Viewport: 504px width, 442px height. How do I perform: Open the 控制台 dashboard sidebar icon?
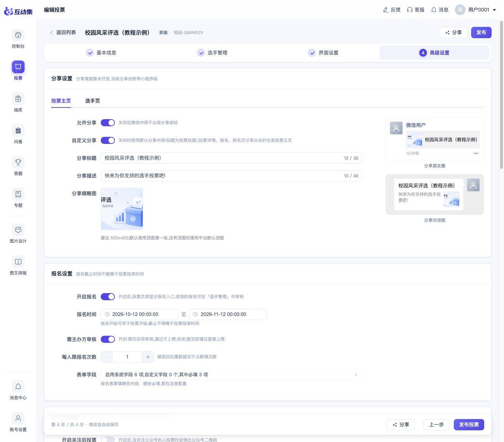point(18,35)
